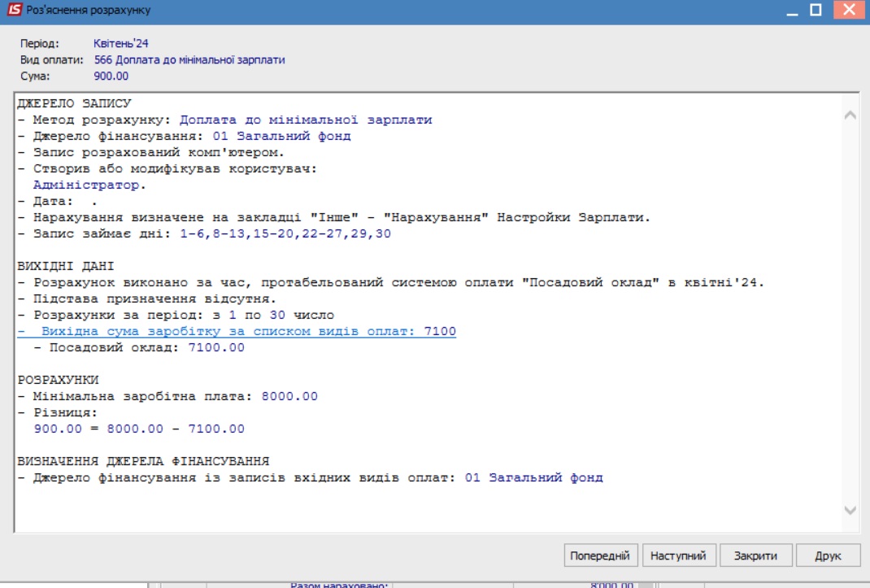
Task: Click line about закладці "Інше" Настройки Зарплати
Action: pyautogui.click(x=334, y=217)
